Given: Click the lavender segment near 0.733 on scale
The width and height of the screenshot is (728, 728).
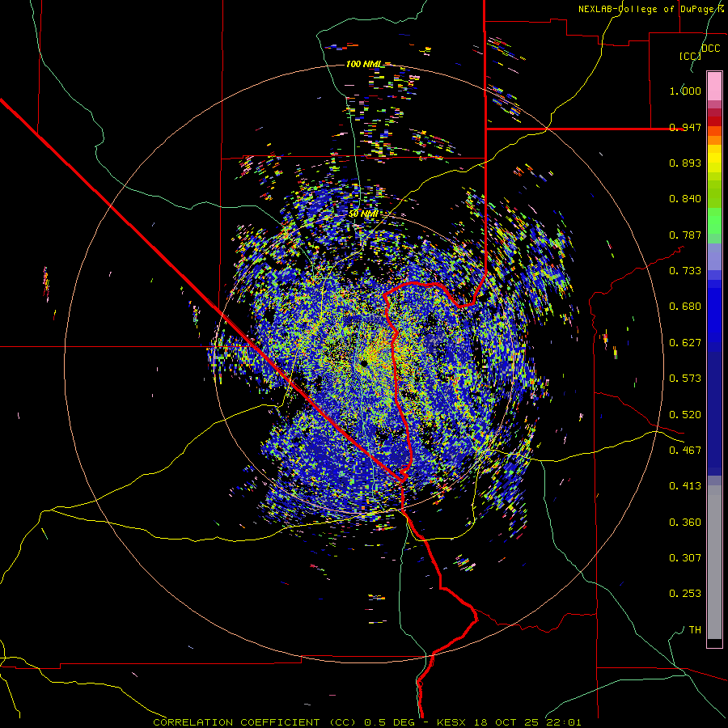Looking at the screenshot, I should (714, 256).
